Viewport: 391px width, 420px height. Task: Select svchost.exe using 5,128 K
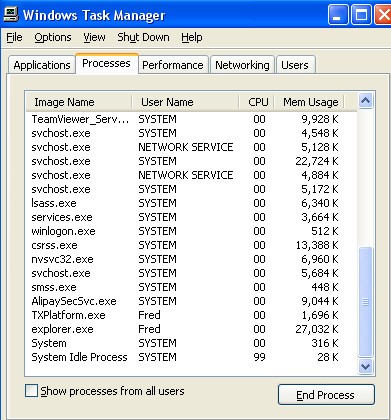click(x=191, y=147)
